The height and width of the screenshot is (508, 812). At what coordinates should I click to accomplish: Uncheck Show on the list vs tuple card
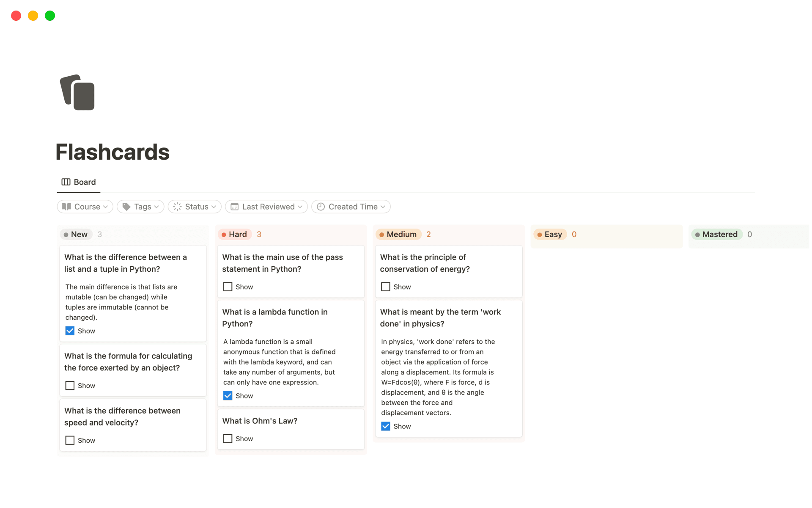pos(70,331)
